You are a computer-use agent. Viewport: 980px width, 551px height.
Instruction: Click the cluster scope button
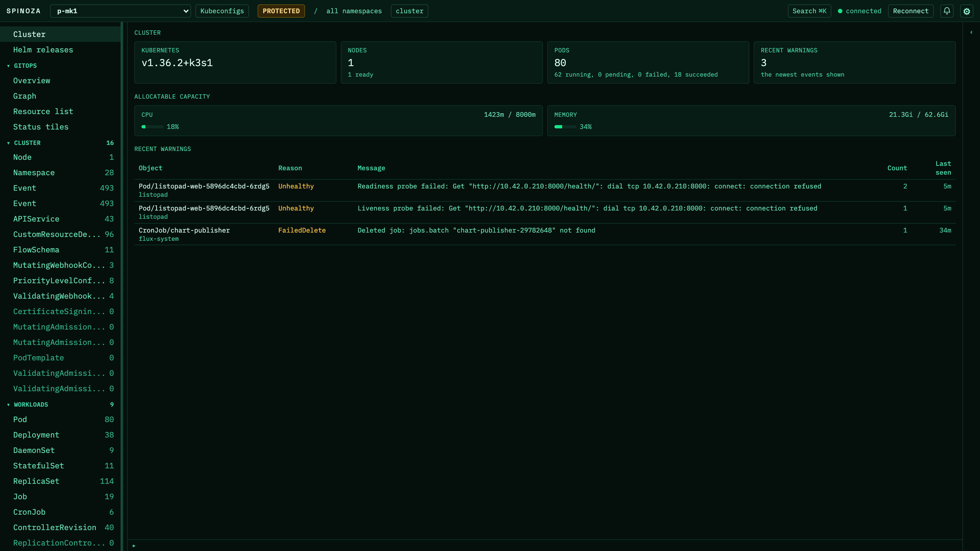tap(409, 11)
